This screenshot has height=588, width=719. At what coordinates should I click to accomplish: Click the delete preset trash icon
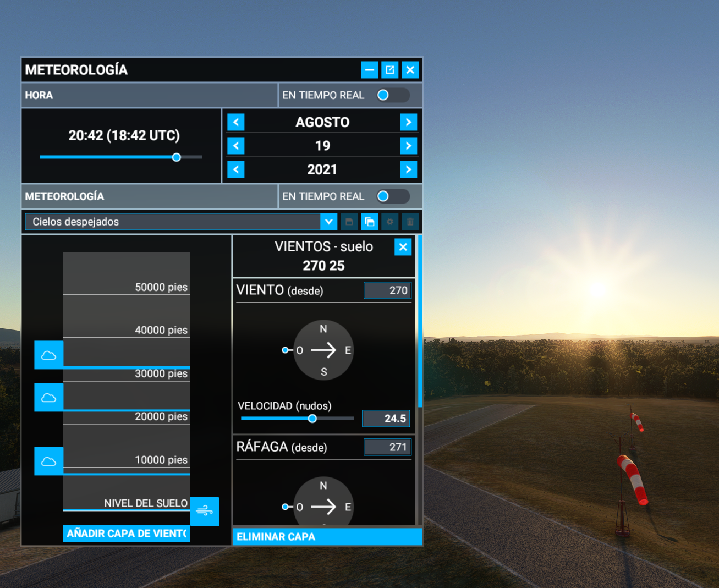410,222
